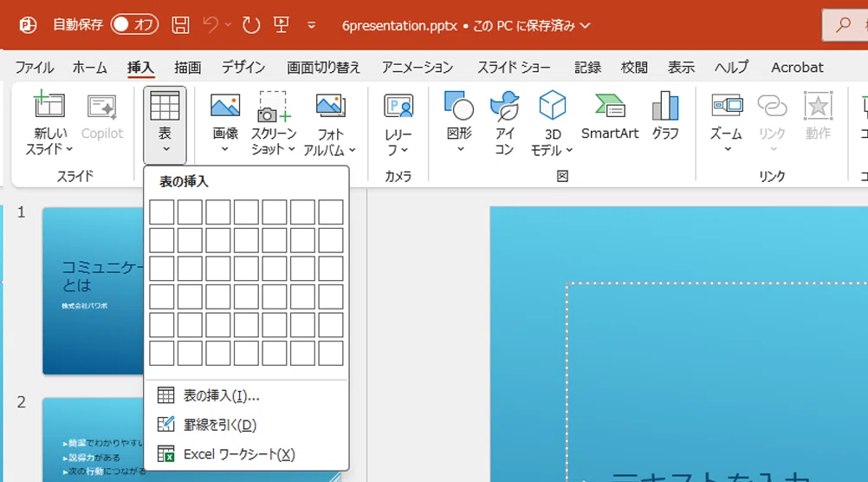The width and height of the screenshot is (868, 482).
Task: Open the デザイン tab
Action: (x=243, y=68)
